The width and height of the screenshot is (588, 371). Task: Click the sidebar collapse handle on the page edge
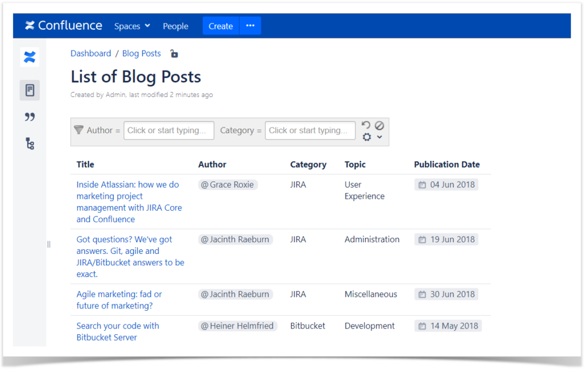point(49,244)
